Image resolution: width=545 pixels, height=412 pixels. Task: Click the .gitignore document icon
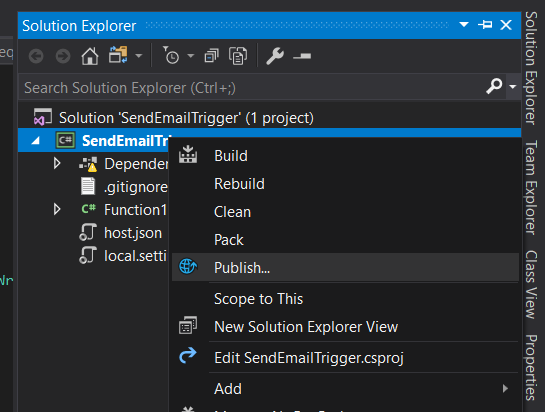(88, 186)
